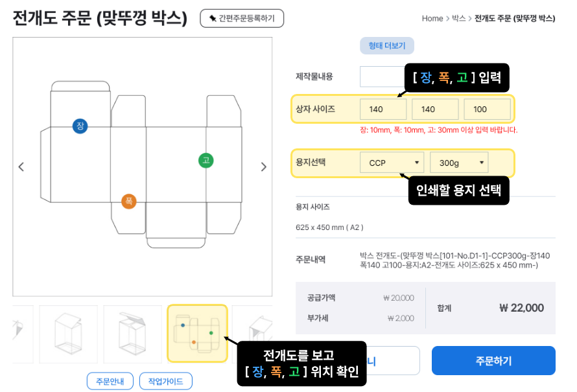Show next image with right arrow
577x392 pixels.
[x=263, y=167]
